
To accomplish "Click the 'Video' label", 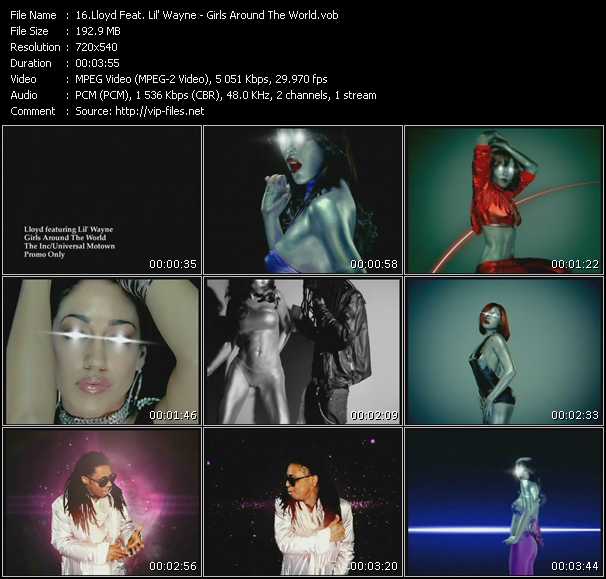I will tap(23, 79).
